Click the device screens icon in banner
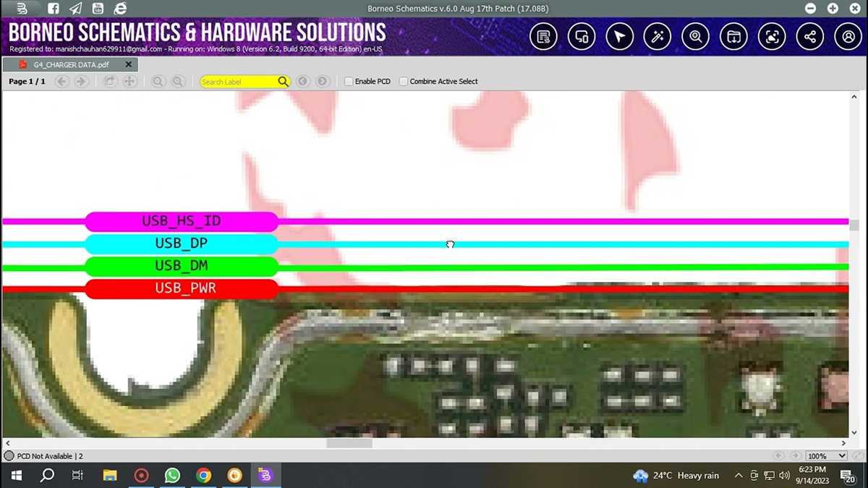 pyautogui.click(x=582, y=36)
